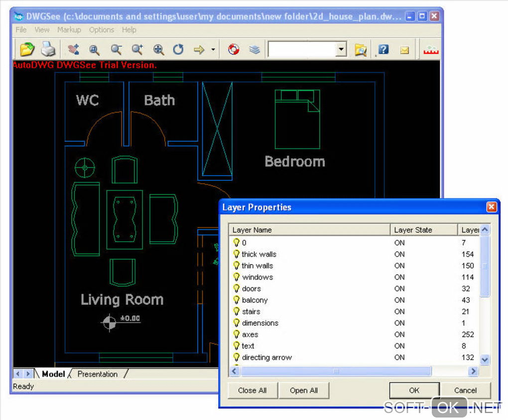508x420 pixels.
Task: Toggle lightbulb for dimensions layer
Action: point(237,323)
